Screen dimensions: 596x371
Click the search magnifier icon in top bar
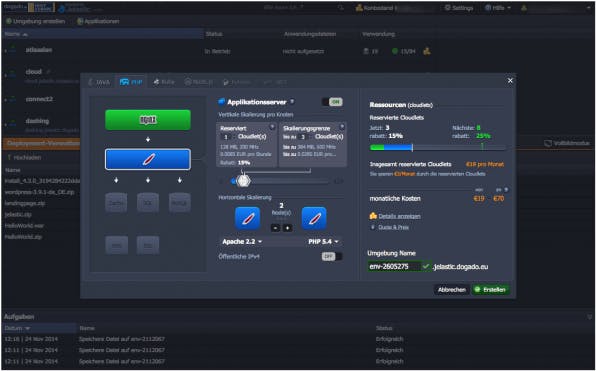(x=341, y=8)
